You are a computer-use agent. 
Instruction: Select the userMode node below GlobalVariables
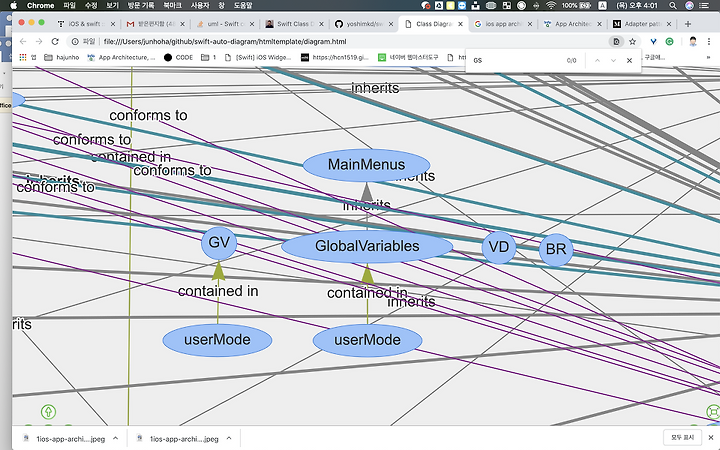click(367, 340)
